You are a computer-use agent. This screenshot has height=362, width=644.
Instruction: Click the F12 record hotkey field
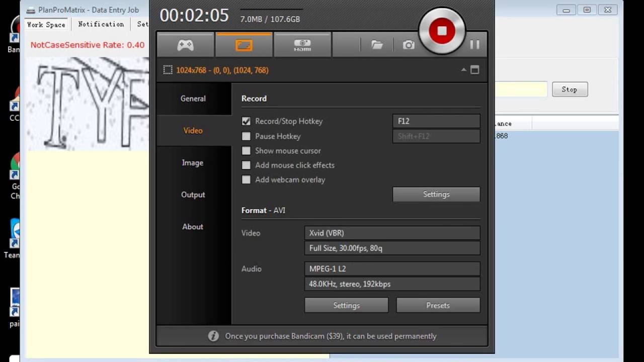point(436,121)
